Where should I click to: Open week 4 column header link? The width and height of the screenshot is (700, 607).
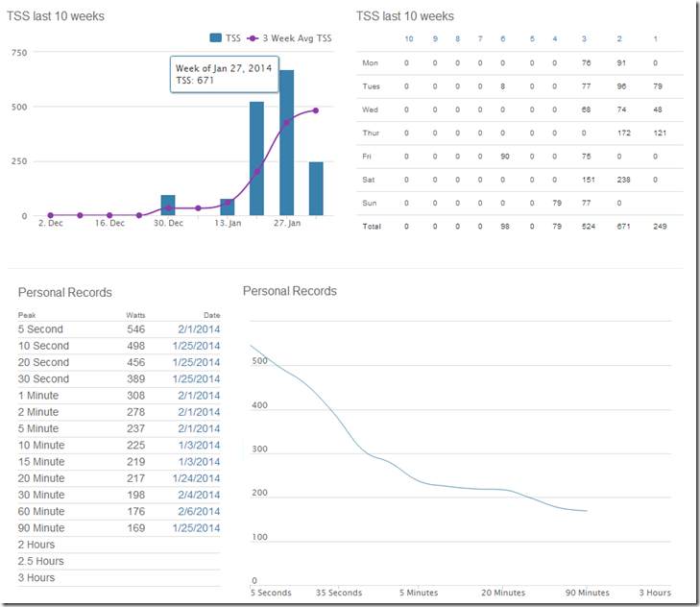coord(554,38)
